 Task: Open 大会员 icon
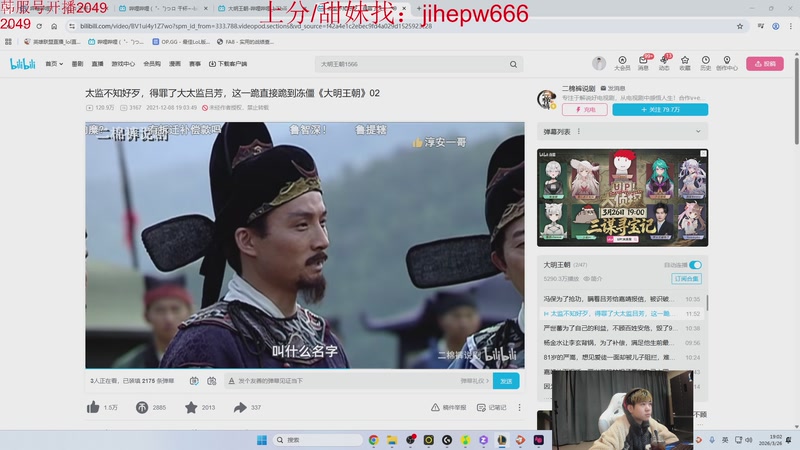click(622, 63)
